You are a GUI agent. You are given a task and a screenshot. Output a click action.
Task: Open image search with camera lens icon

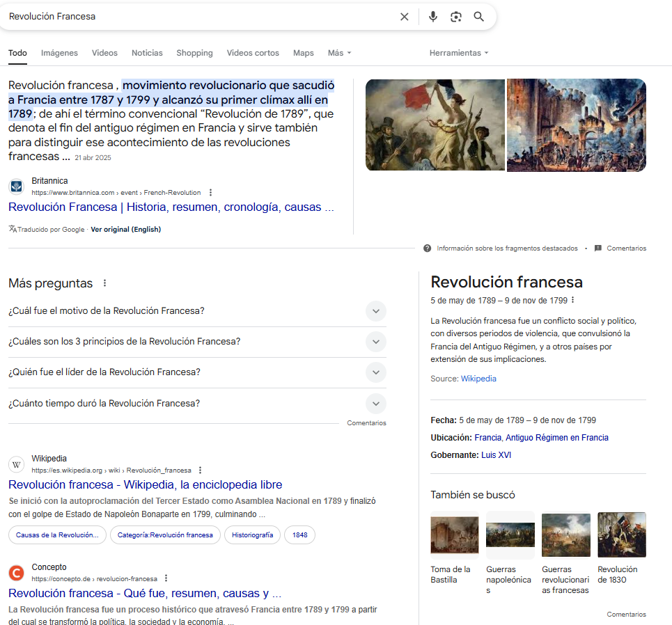456,17
